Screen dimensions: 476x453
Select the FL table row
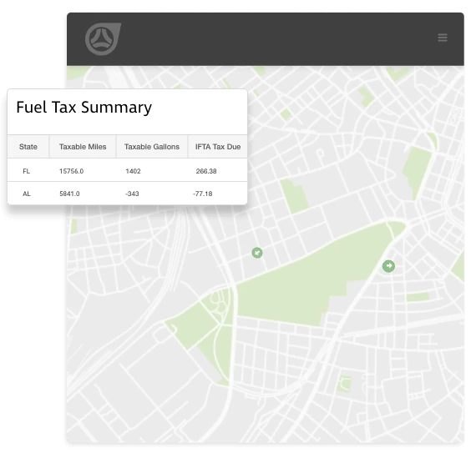[x=127, y=170]
